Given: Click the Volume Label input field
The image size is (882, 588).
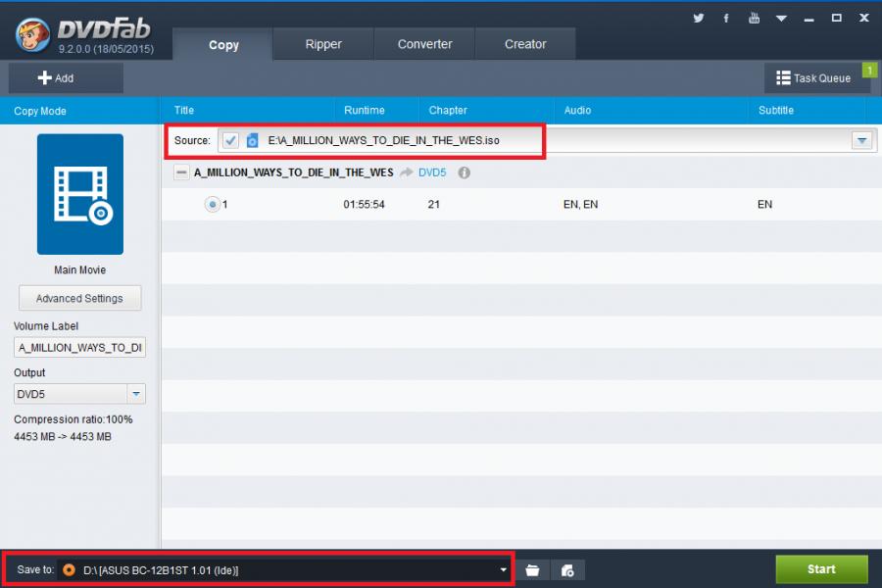Looking at the screenshot, I should click(x=80, y=348).
